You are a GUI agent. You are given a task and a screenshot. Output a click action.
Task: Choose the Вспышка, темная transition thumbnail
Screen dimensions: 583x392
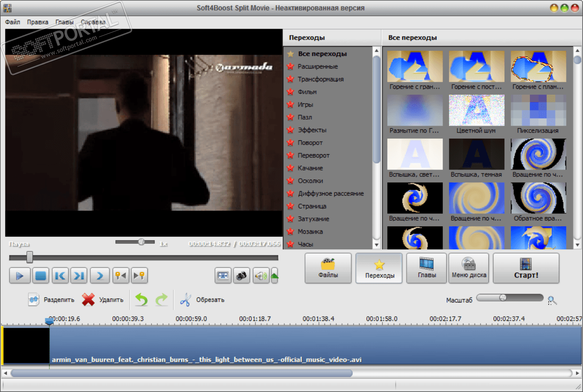pyautogui.click(x=477, y=154)
